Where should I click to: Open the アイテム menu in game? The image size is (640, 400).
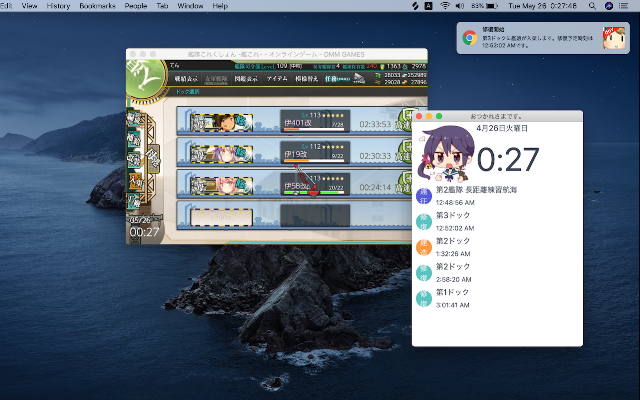(277, 78)
